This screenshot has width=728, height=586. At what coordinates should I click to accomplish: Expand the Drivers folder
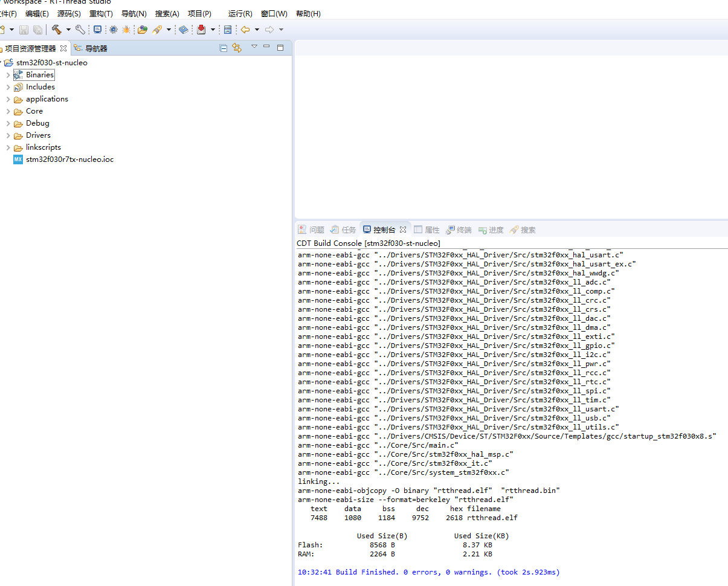pyautogui.click(x=8, y=135)
